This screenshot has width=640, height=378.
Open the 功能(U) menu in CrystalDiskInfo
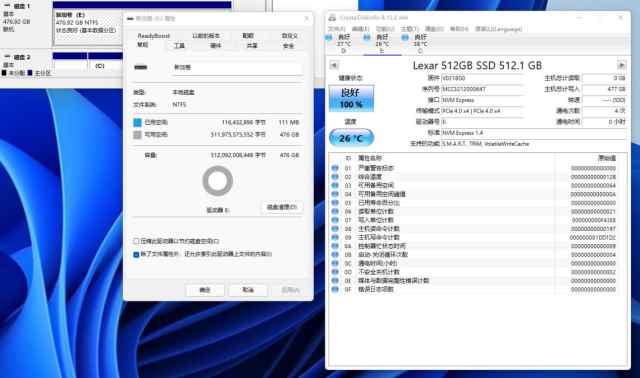pos(385,29)
